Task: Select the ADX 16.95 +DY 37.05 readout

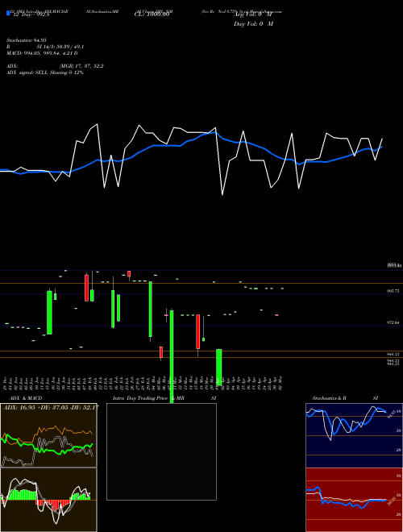Action: 51,407
